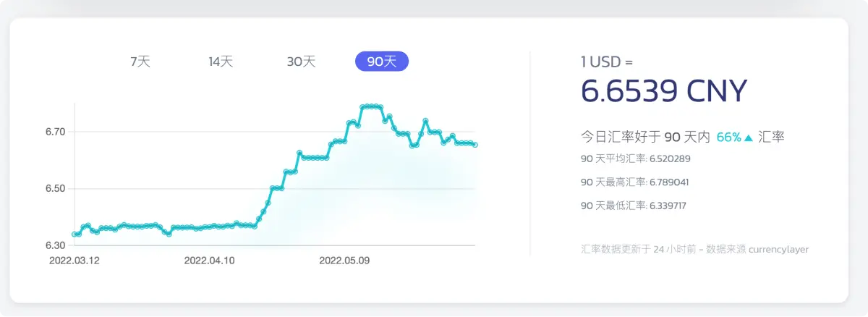Click the 6.50 y-axis label
The width and height of the screenshot is (868, 317).
pyautogui.click(x=56, y=189)
